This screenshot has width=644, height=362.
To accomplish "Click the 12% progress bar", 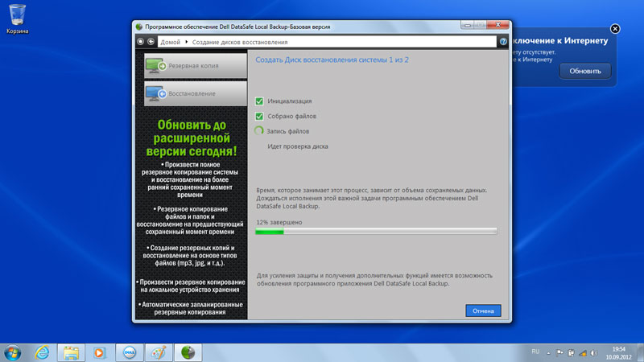I will [376, 232].
